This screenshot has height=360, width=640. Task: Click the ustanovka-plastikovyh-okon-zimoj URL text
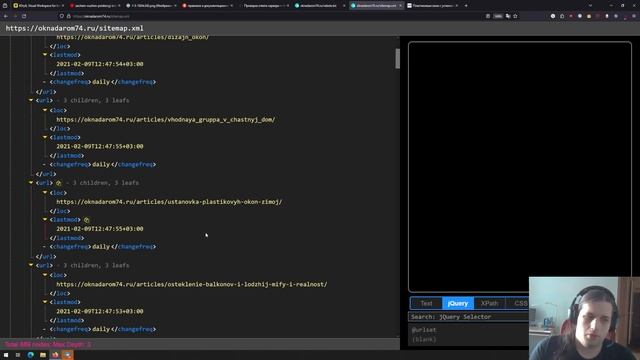[169, 202]
